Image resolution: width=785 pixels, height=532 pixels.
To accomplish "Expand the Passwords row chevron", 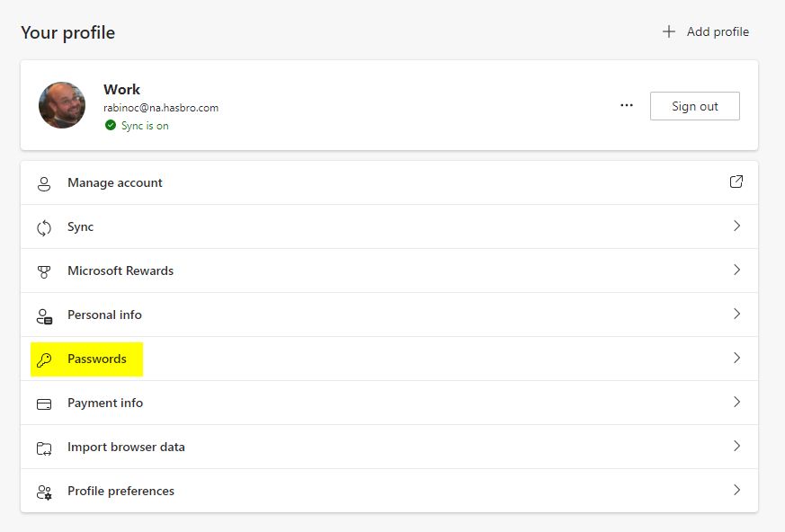I will click(x=736, y=359).
